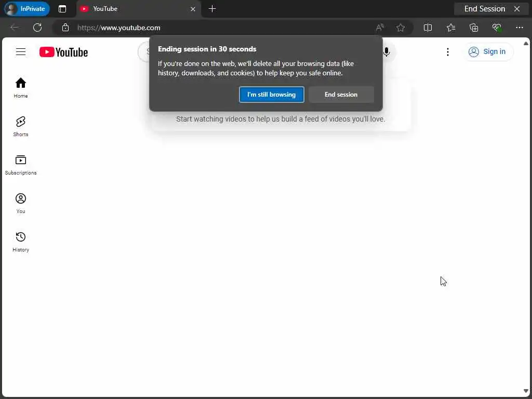Image resolution: width=532 pixels, height=399 pixels.
Task: Open YouTube settings three-dot menu
Action: pos(447,51)
